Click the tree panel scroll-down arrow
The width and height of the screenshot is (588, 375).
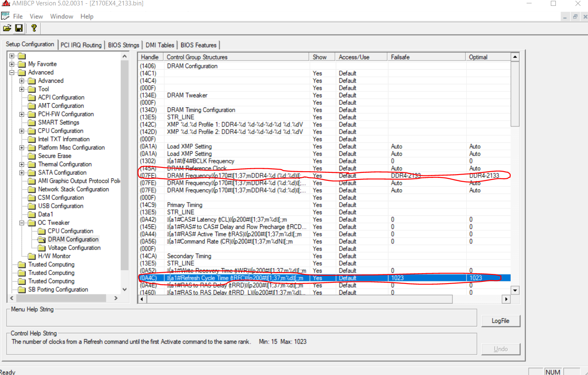124,289
